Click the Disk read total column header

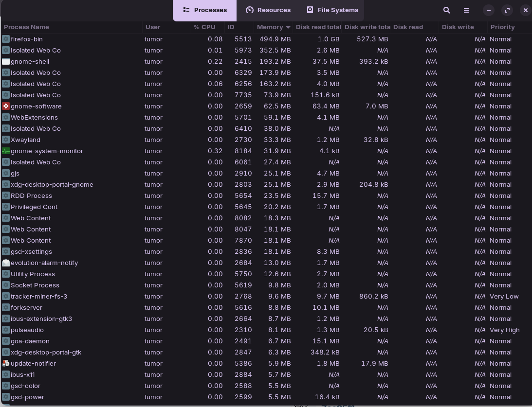point(318,27)
